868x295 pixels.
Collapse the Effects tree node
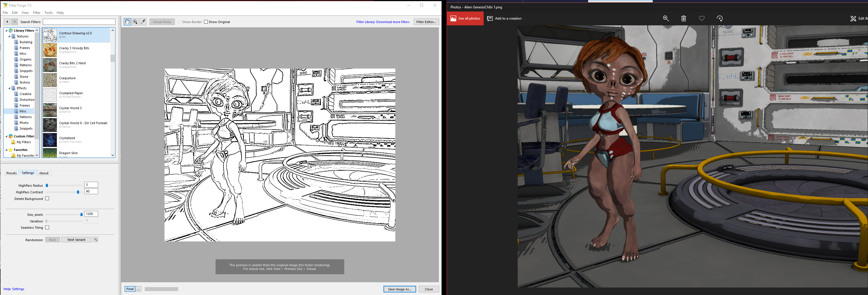(x=10, y=88)
